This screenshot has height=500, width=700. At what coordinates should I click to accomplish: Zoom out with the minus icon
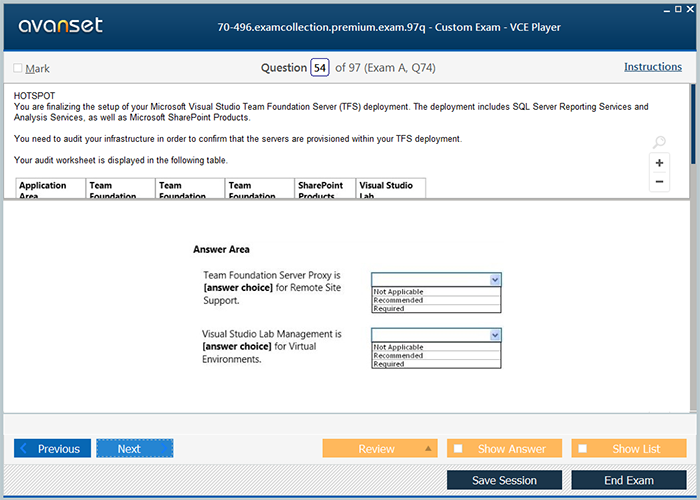click(659, 182)
